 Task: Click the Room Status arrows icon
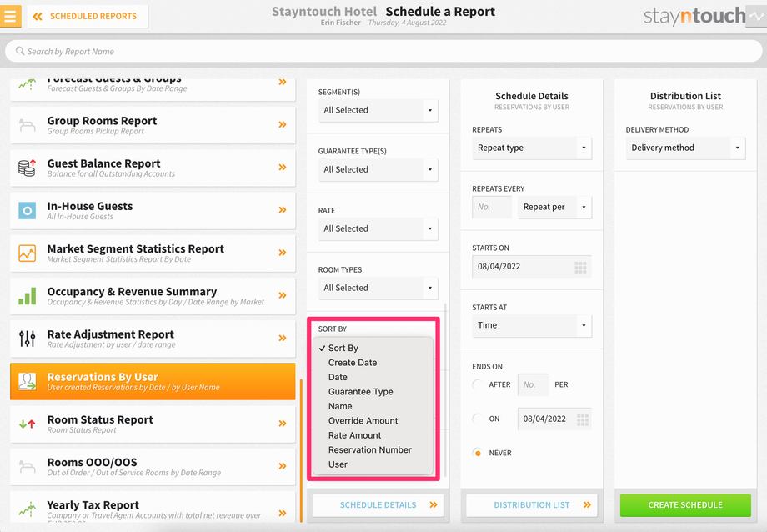(27, 424)
